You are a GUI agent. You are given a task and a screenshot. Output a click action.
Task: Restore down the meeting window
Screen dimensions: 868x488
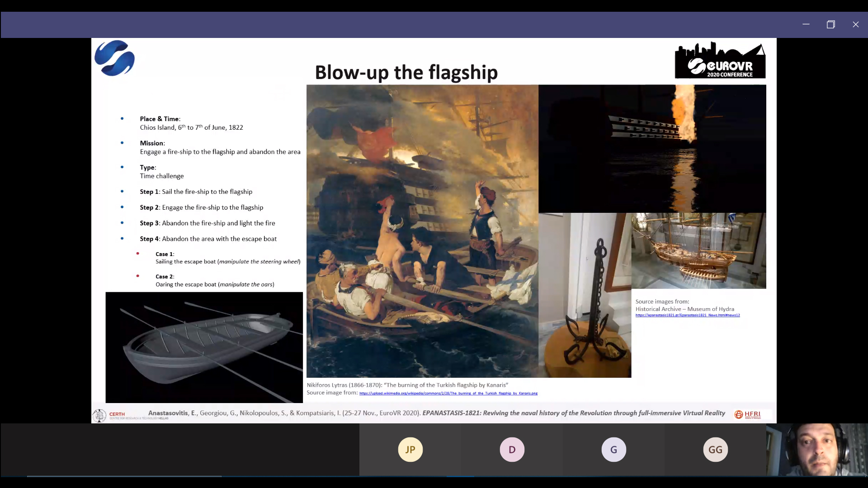tap(831, 24)
